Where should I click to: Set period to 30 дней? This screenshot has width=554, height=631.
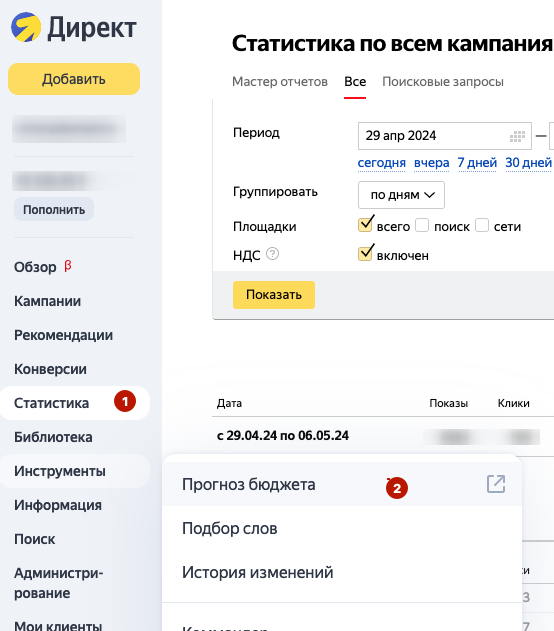click(x=528, y=163)
